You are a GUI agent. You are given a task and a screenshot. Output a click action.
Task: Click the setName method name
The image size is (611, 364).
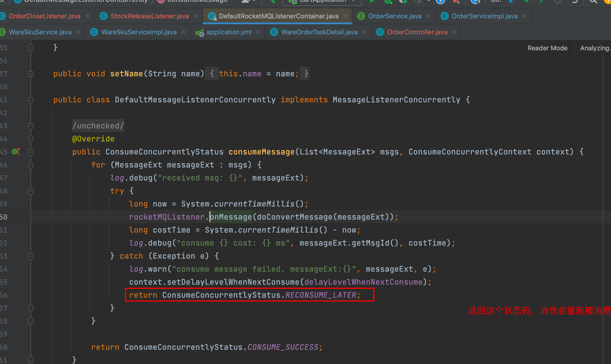[x=127, y=74]
